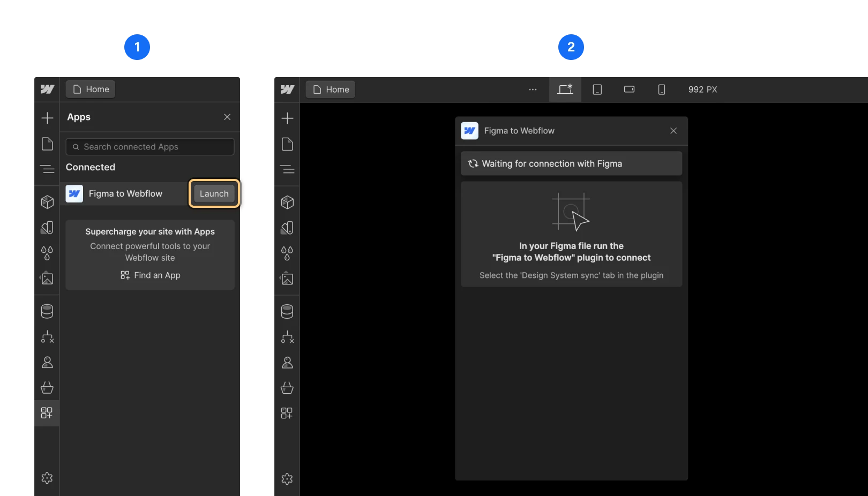Screen dimensions: 868x496
Task: Open Settings gear in right window sidebar
Action: coord(287,478)
